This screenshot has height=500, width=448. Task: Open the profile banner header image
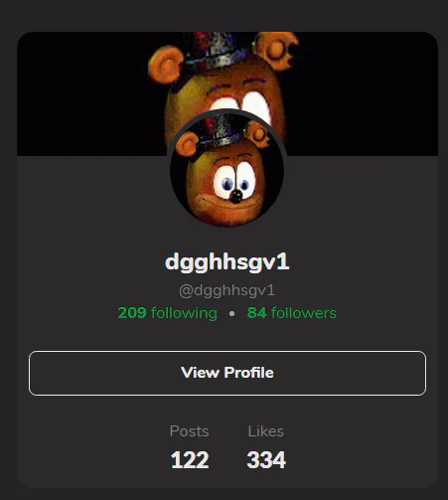pyautogui.click(x=227, y=93)
